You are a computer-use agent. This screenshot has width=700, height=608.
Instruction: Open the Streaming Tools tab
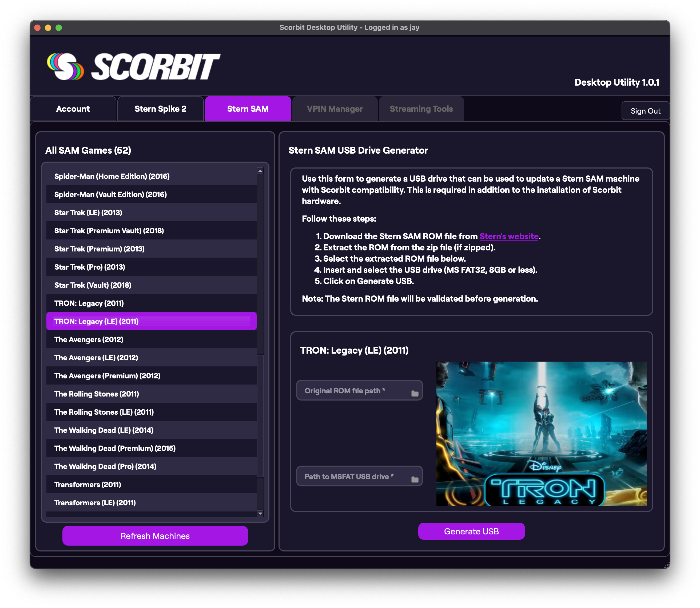tap(421, 109)
